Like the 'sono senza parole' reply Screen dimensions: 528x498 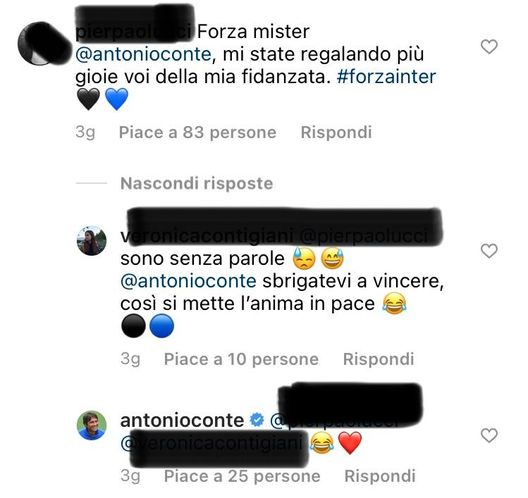point(489,251)
